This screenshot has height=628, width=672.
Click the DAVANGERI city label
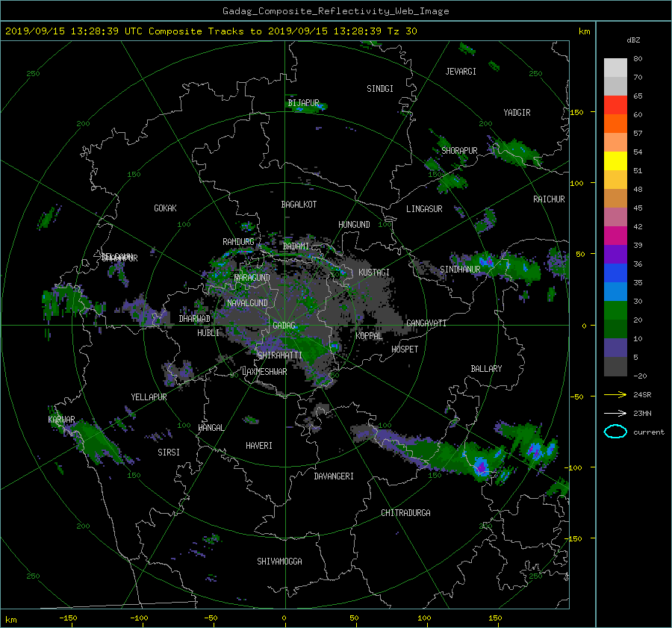click(x=334, y=476)
